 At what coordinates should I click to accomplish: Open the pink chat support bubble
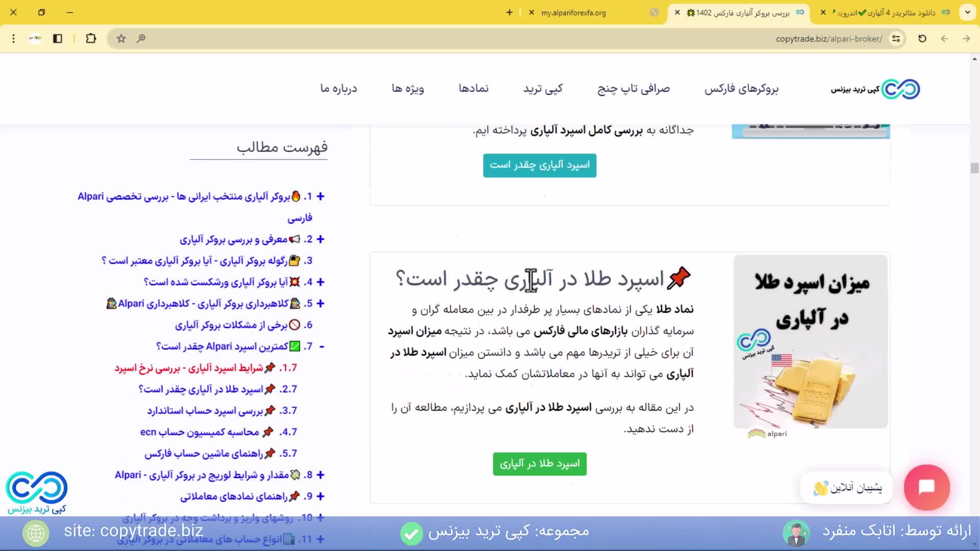coord(926,488)
